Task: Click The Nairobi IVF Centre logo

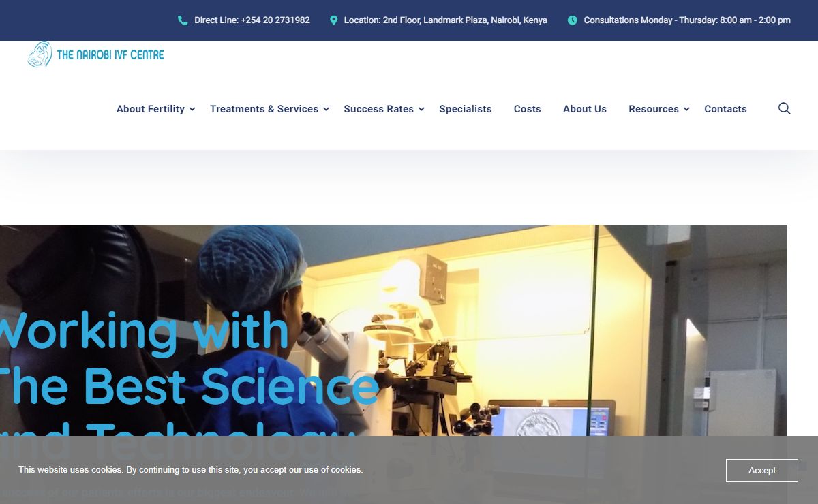Action: pos(95,54)
